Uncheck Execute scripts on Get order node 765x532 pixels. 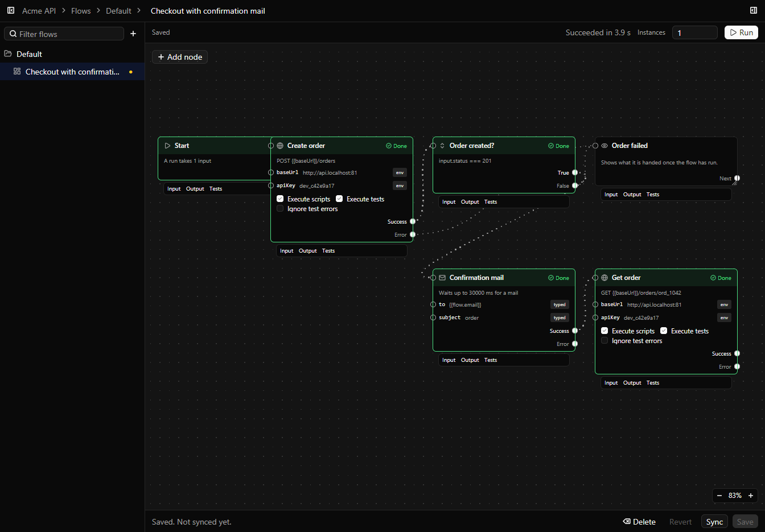[604, 331]
